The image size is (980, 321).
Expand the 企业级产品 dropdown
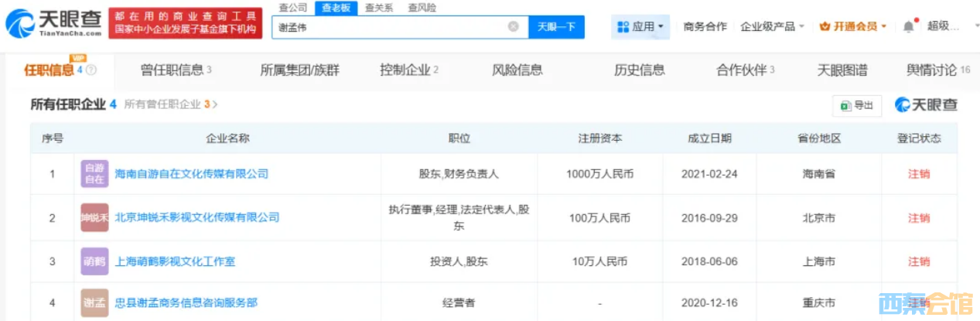[x=772, y=26]
